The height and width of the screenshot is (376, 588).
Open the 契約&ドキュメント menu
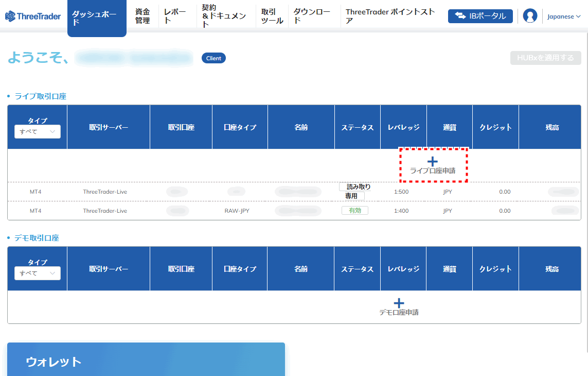tap(224, 16)
